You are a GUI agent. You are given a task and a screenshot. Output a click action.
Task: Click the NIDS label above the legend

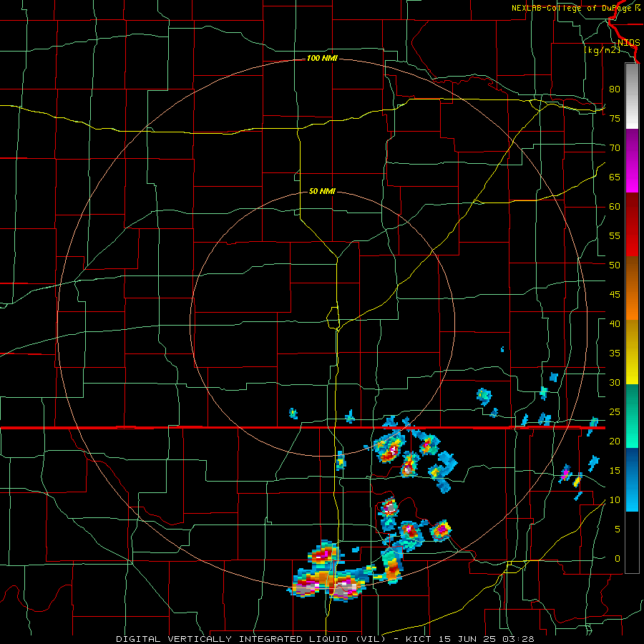point(628,43)
